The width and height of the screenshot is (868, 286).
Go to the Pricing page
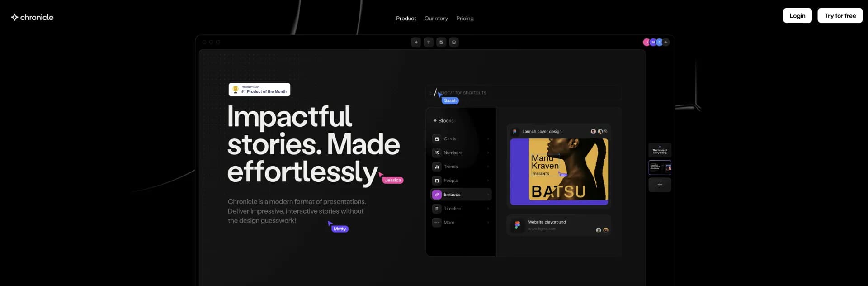coord(465,19)
